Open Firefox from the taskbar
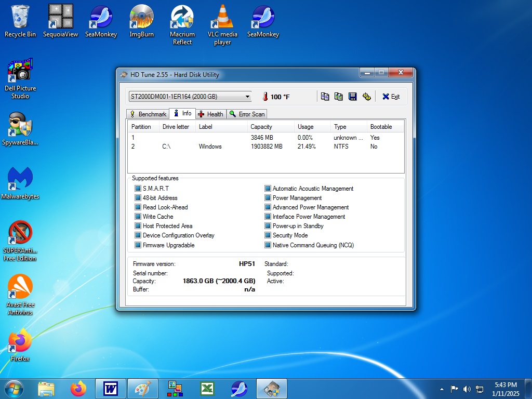The image size is (532, 399). pos(78,389)
